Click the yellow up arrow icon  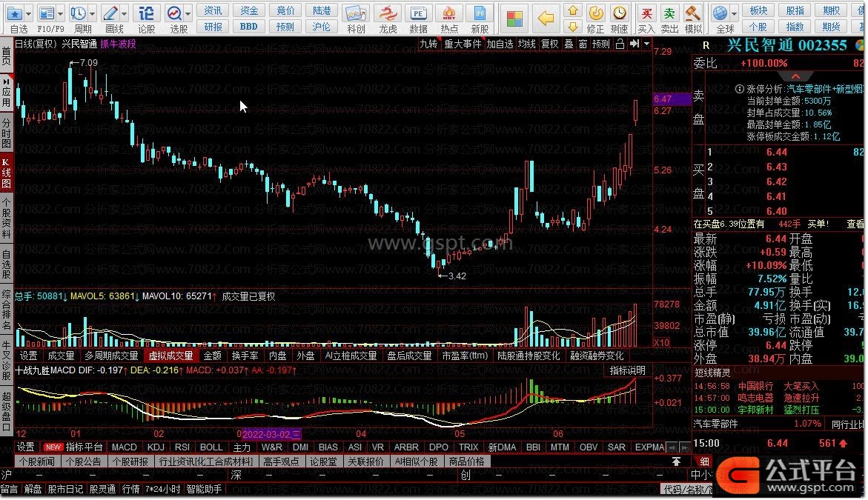573,10
